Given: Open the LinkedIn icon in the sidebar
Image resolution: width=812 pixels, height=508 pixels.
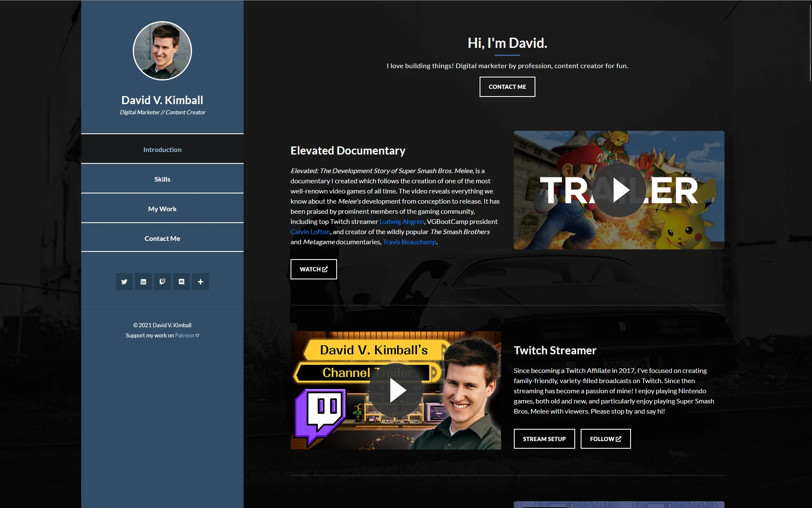Looking at the screenshot, I should pyautogui.click(x=143, y=282).
